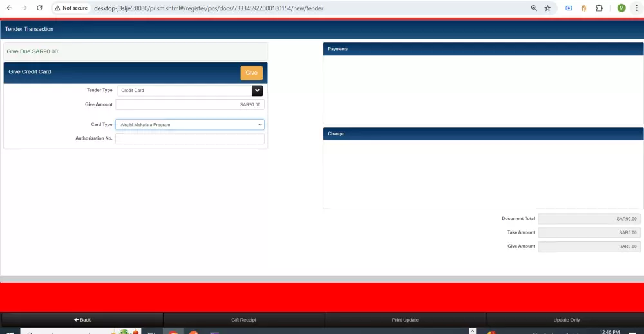Click the Gift Receipt button
The width and height of the screenshot is (644, 334).
point(243,320)
